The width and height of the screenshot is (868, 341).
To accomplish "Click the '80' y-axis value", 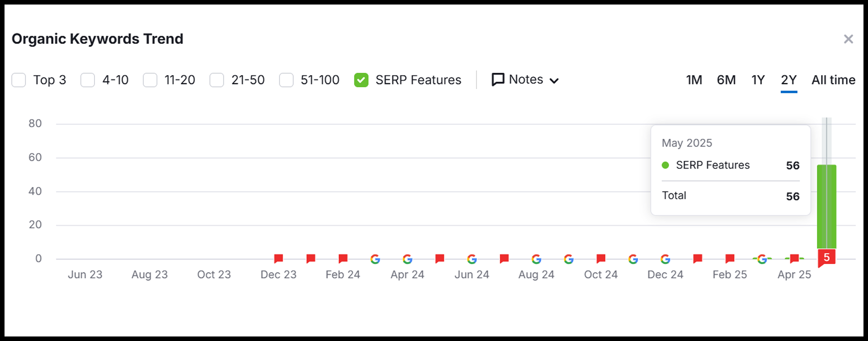I will click(35, 123).
